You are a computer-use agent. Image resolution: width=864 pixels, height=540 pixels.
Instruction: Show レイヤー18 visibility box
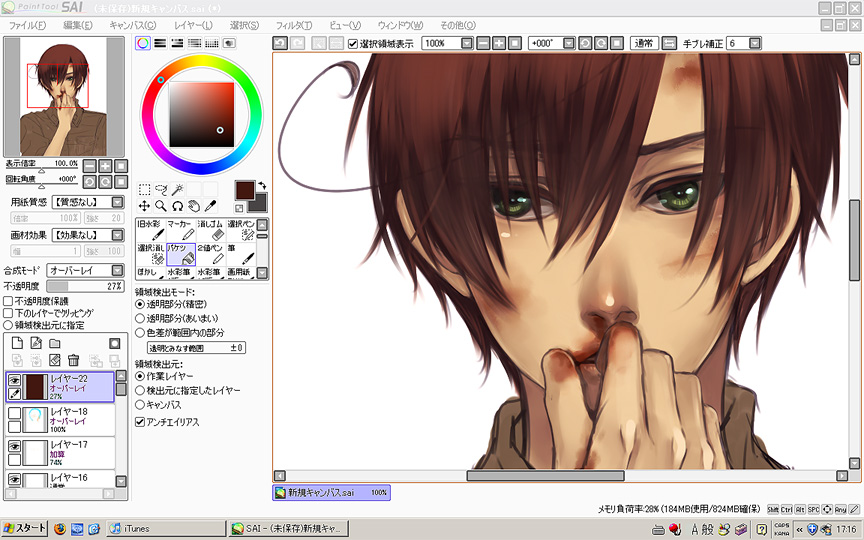coord(14,413)
